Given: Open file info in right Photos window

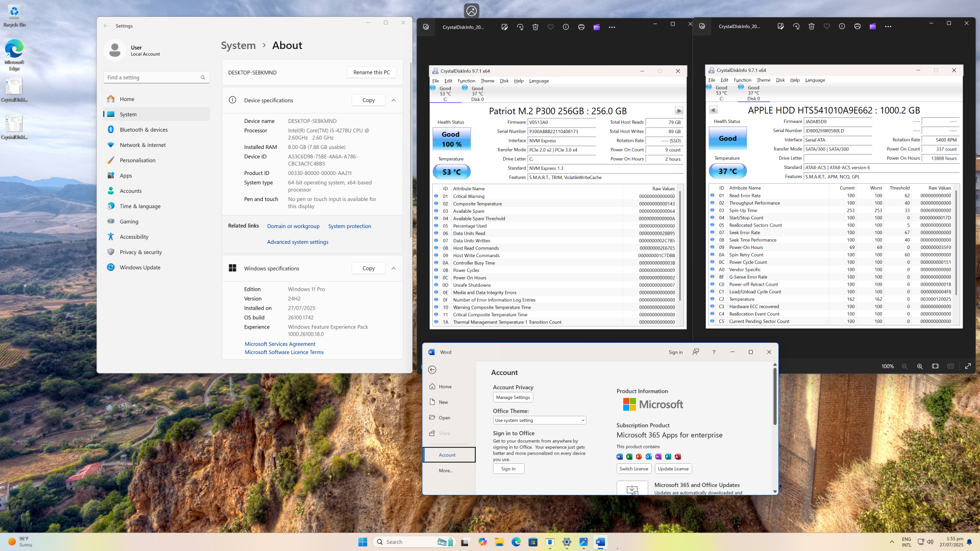Looking at the screenshot, I should pos(842,27).
